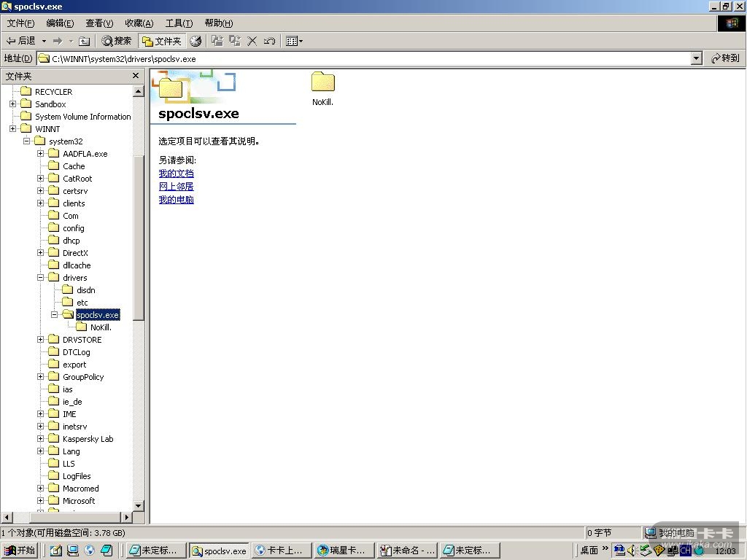The height and width of the screenshot is (560, 747).
Task: Select the NoKill. folder in tree
Action: coord(100,327)
